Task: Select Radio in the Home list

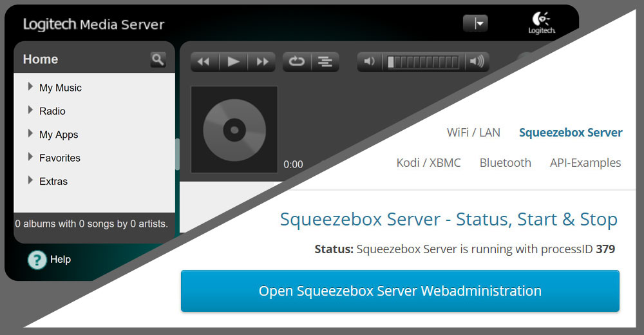Action: pos(52,111)
